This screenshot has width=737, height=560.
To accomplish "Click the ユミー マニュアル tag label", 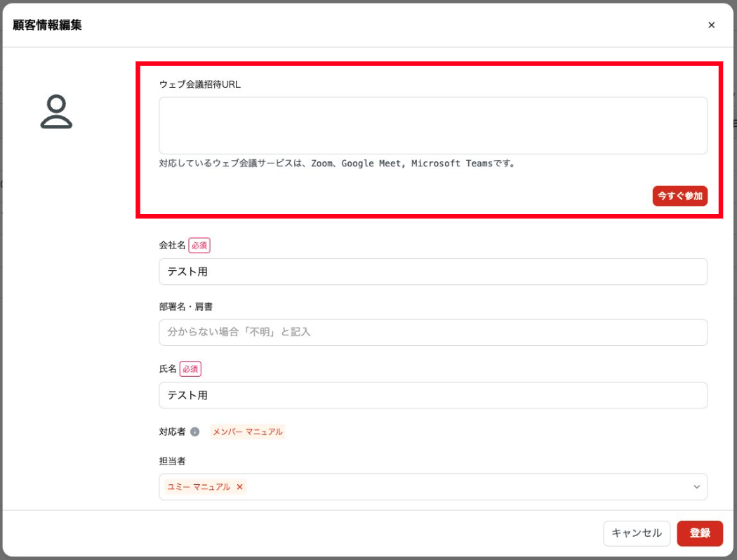I will pos(197,486).
